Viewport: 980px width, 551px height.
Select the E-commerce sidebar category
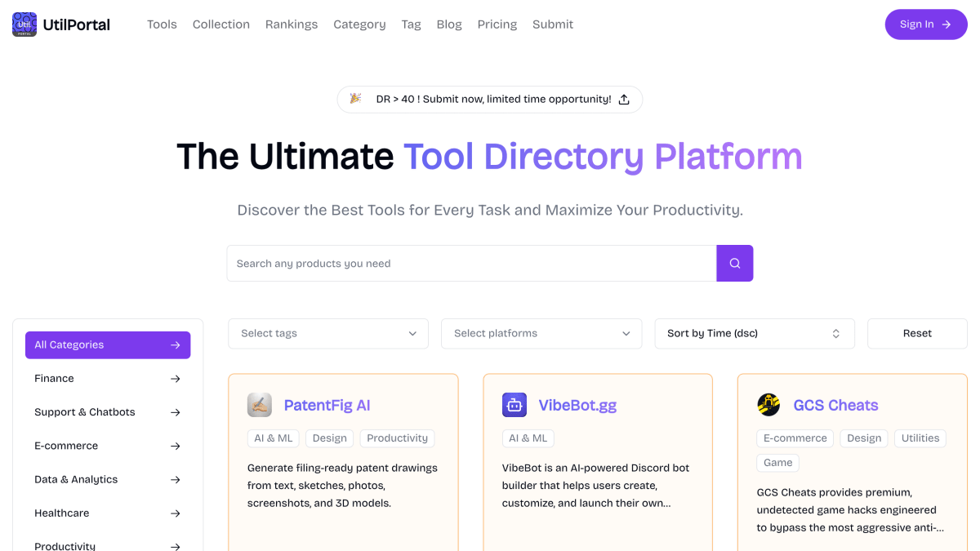pyautogui.click(x=108, y=446)
